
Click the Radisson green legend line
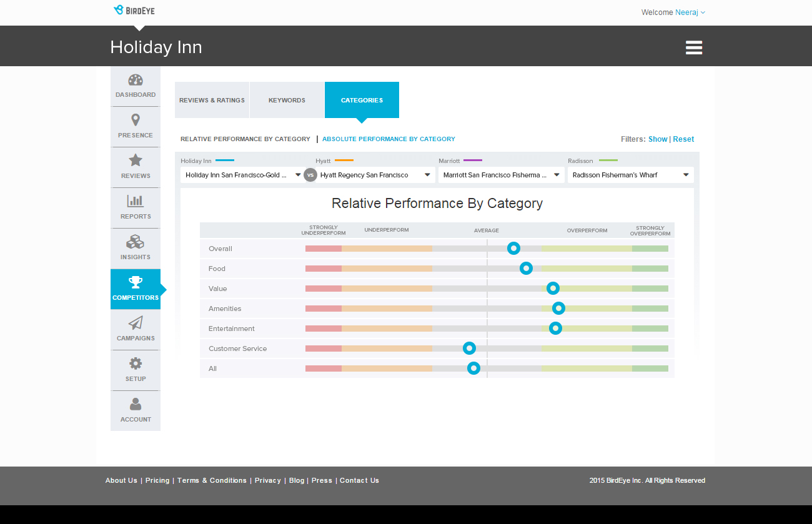click(x=608, y=161)
